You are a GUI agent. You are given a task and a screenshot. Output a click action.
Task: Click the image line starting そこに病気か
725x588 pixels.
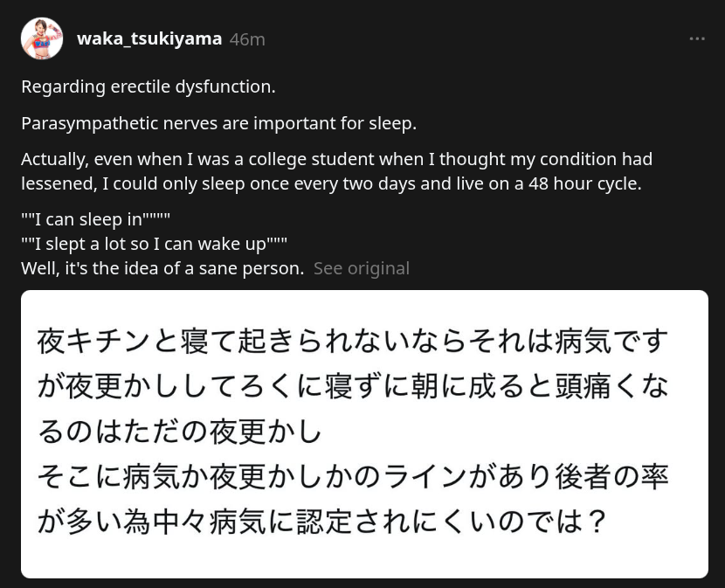point(352,477)
